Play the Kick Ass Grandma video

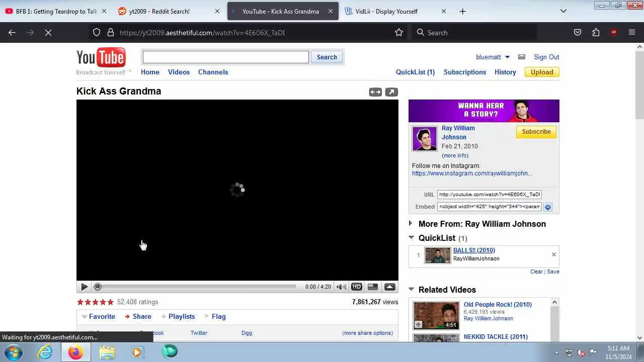coord(84,287)
